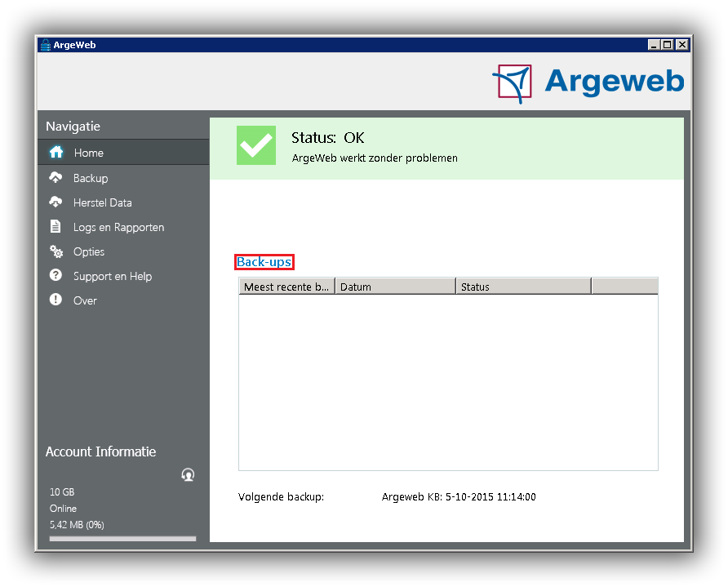Click the storage usage progress bar
Viewport: 728px width, 587px height.
(123, 539)
